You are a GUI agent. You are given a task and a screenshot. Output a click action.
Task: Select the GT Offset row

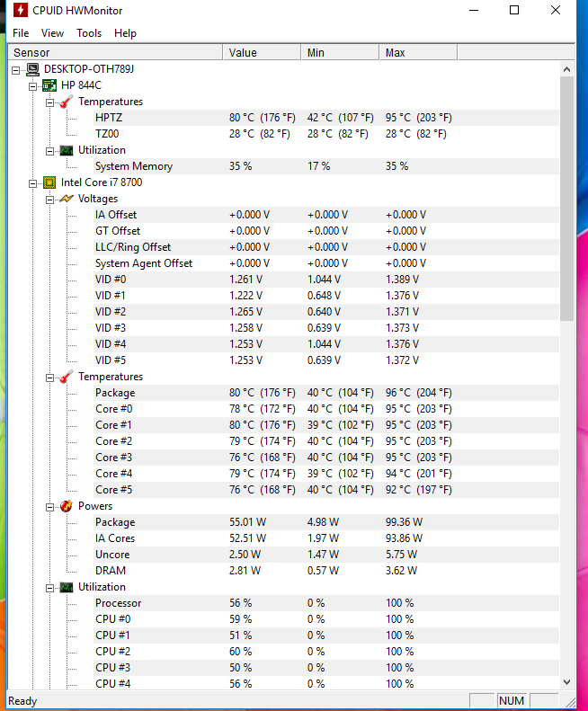pyautogui.click(x=325, y=231)
